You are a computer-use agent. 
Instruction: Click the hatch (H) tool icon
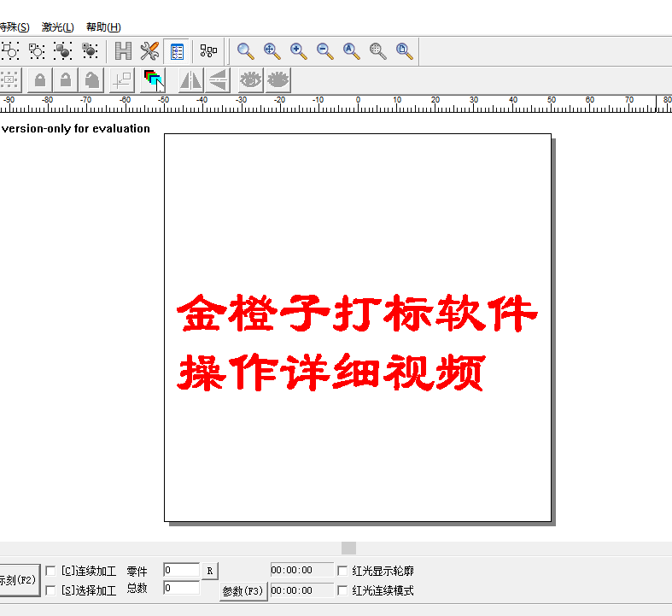click(x=123, y=51)
